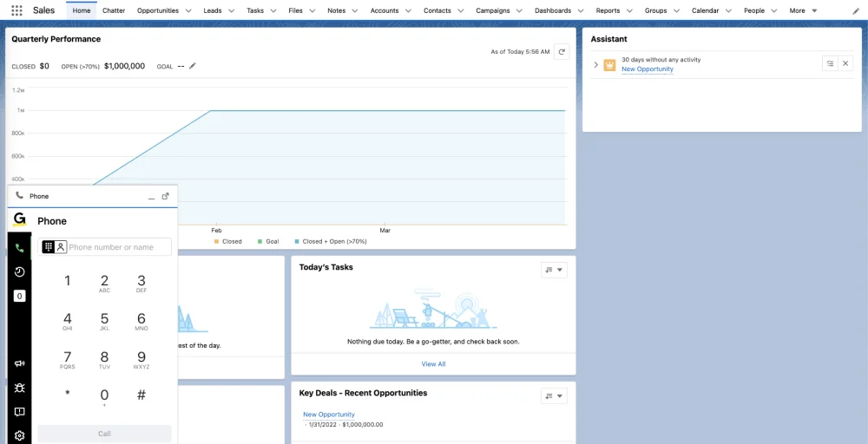
Task: Expand the Assistant item chevron
Action: 595,65
